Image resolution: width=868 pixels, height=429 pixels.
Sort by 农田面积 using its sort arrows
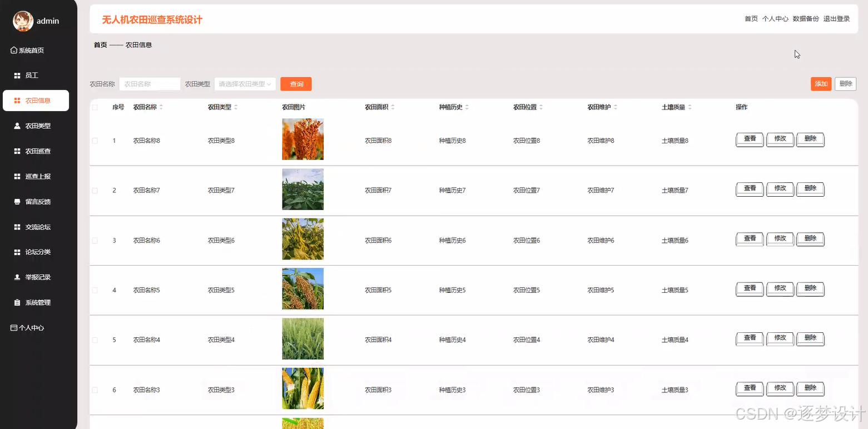(393, 107)
